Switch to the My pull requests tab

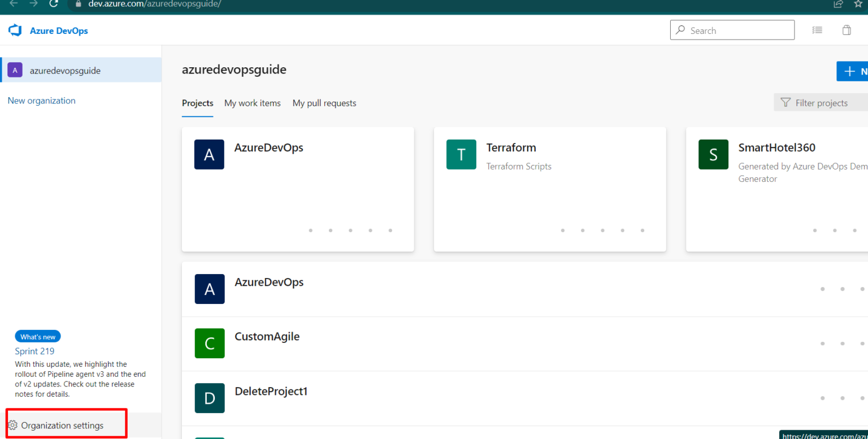click(x=324, y=103)
